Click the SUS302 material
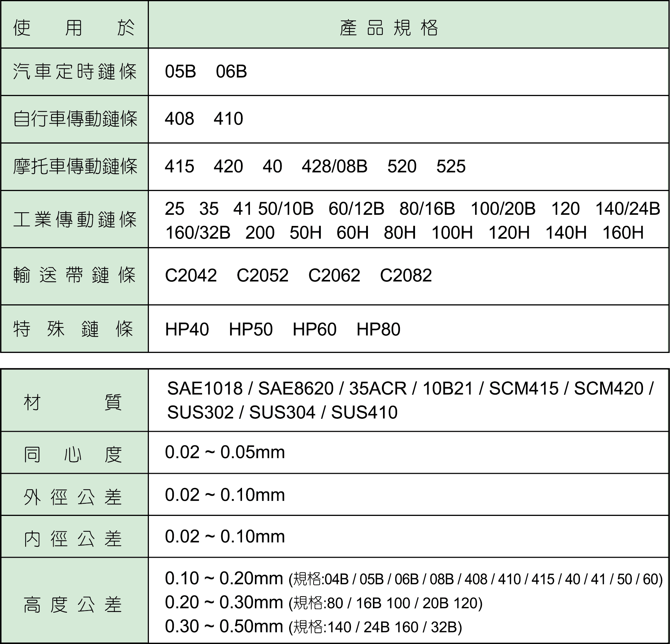The image size is (670, 644). (x=200, y=412)
